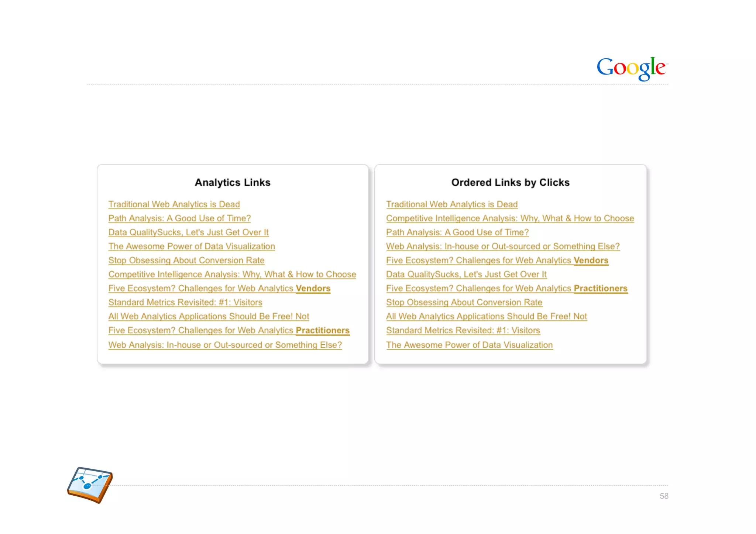756x534 pixels.
Task: Open 'Path Analysis' link in Ordered Links by Clicks
Action: 457,232
